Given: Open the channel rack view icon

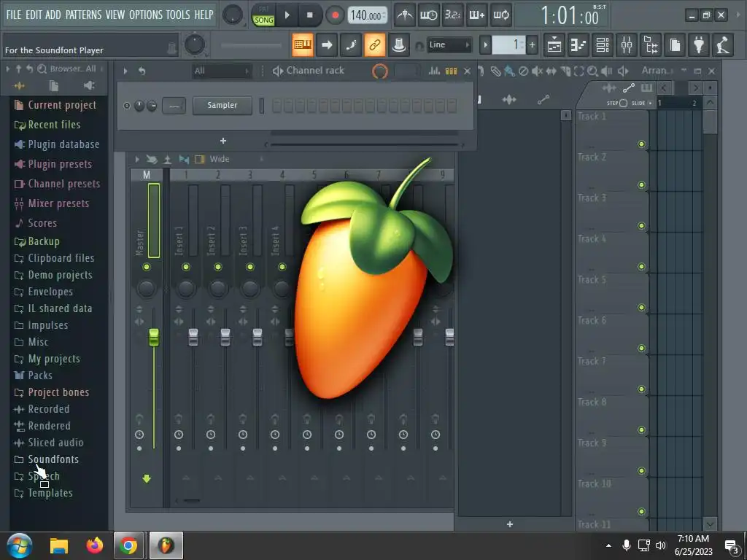Looking at the screenshot, I should 603,44.
